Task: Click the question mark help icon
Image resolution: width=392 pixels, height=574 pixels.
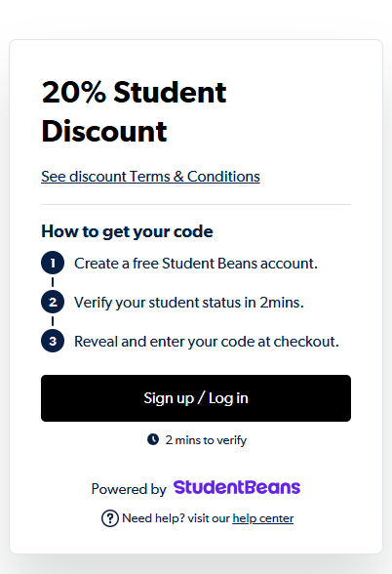Action: 109,518
